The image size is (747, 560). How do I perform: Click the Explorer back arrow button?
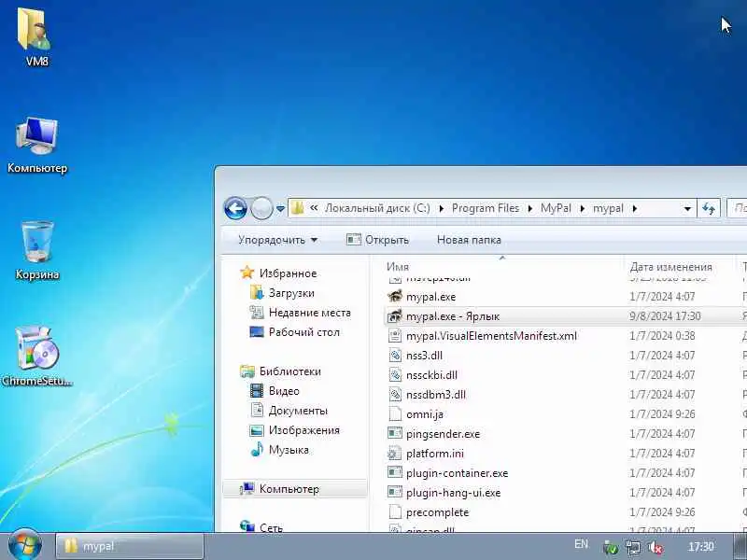click(236, 208)
